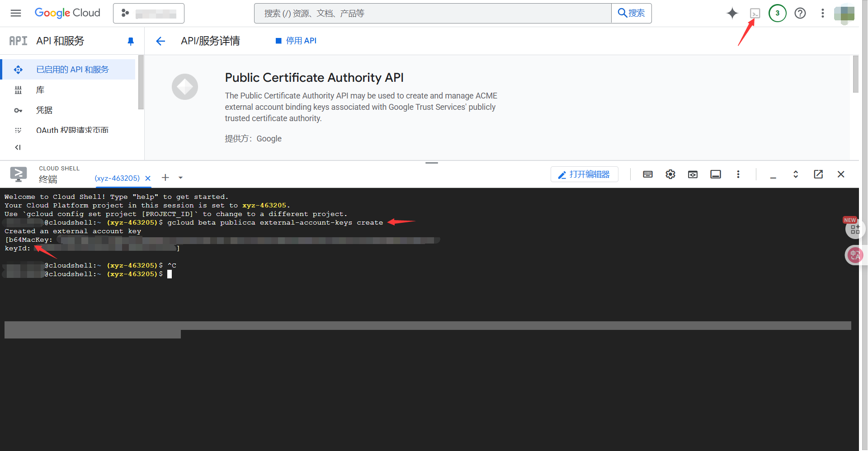This screenshot has width=868, height=451.
Task: Select 已启用的 API 和服务 in sidebar
Action: tap(69, 70)
